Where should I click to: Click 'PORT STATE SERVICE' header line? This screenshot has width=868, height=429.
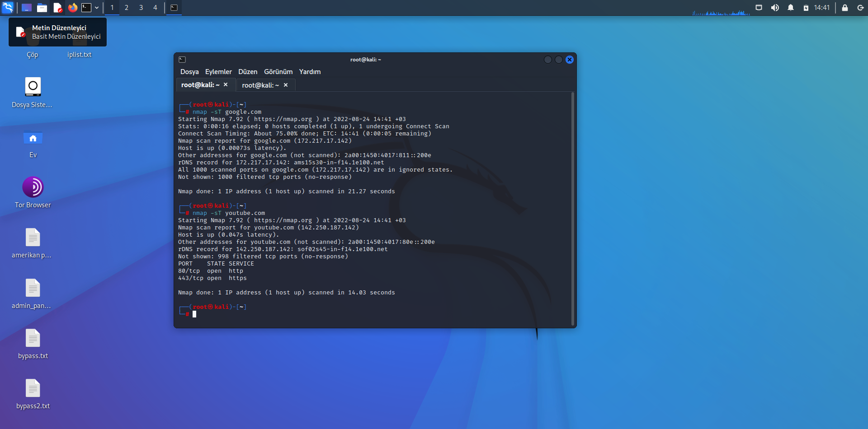pyautogui.click(x=216, y=264)
